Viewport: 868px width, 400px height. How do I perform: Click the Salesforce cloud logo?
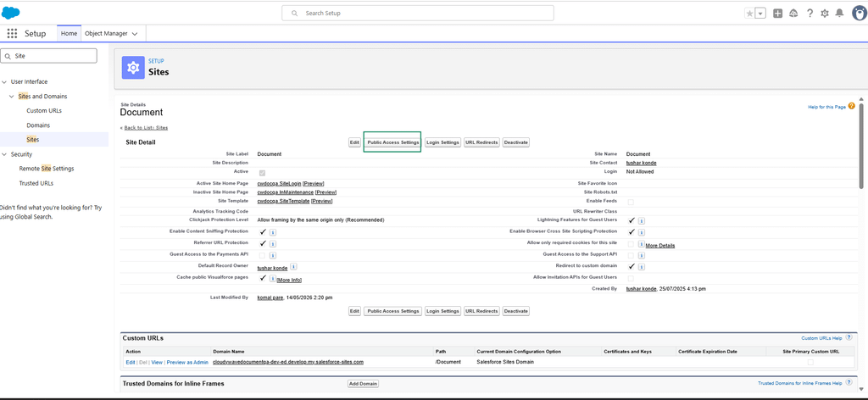pyautogui.click(x=10, y=12)
